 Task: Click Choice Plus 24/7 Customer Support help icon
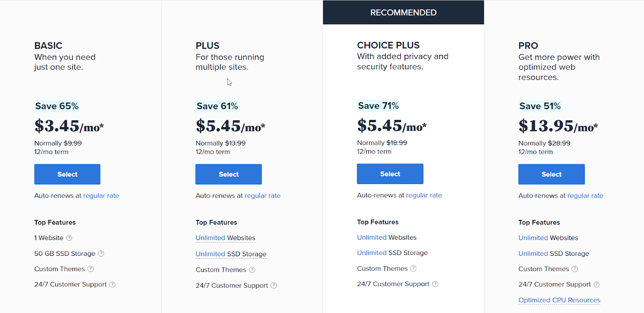(435, 284)
